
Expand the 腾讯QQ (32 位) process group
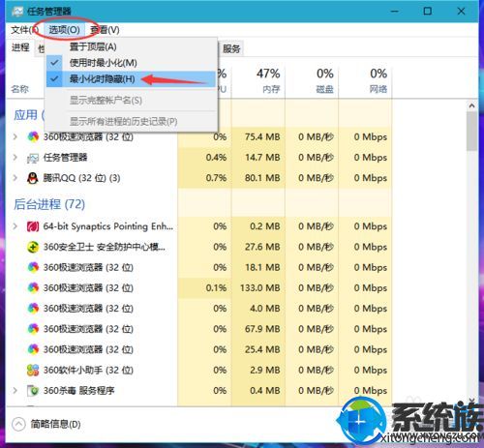pyautogui.click(x=15, y=178)
